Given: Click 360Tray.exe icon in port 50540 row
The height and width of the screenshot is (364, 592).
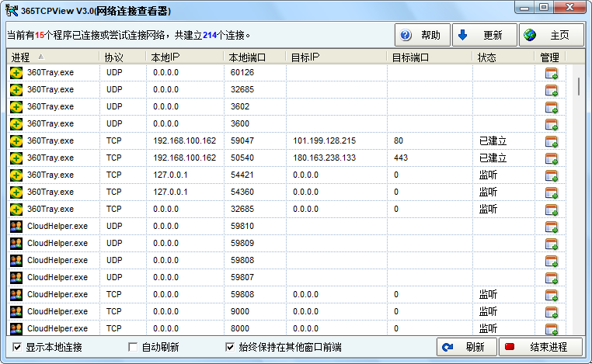Looking at the screenshot, I should pyautogui.click(x=16, y=158).
